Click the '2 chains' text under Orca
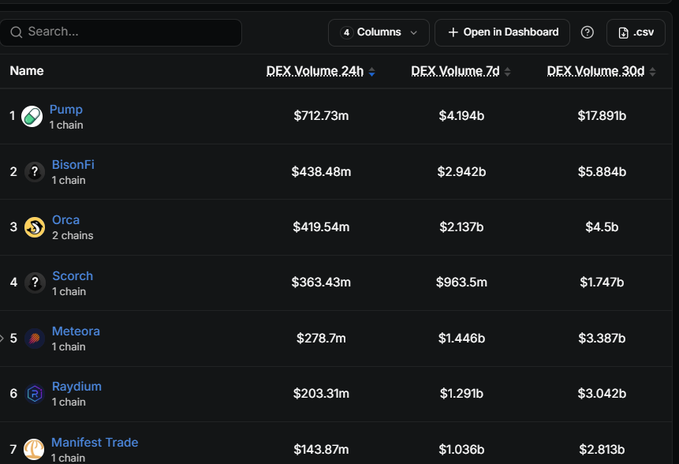This screenshot has height=464, width=679. (73, 235)
